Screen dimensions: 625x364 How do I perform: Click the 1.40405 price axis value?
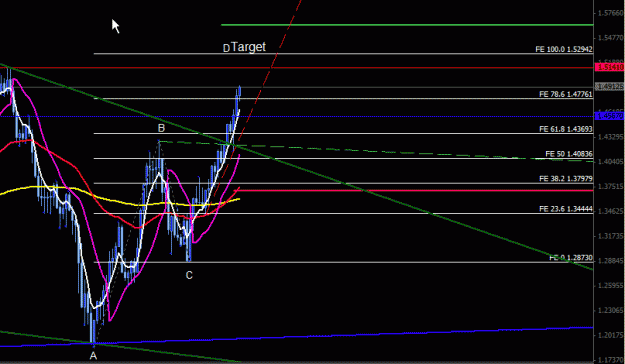(610, 161)
